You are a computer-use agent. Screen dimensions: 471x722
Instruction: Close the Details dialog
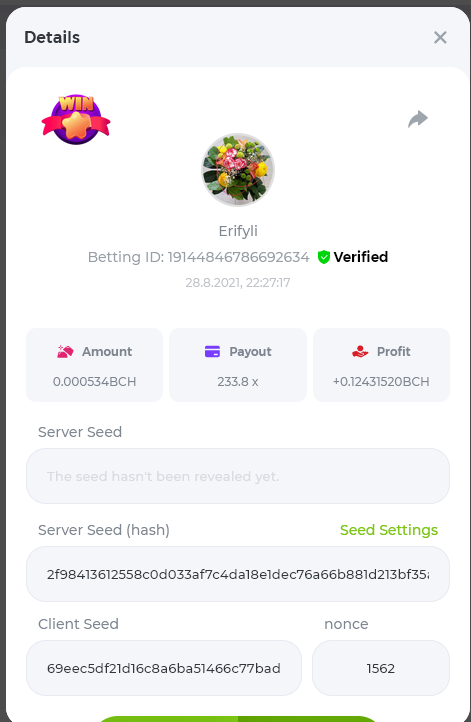tap(440, 37)
